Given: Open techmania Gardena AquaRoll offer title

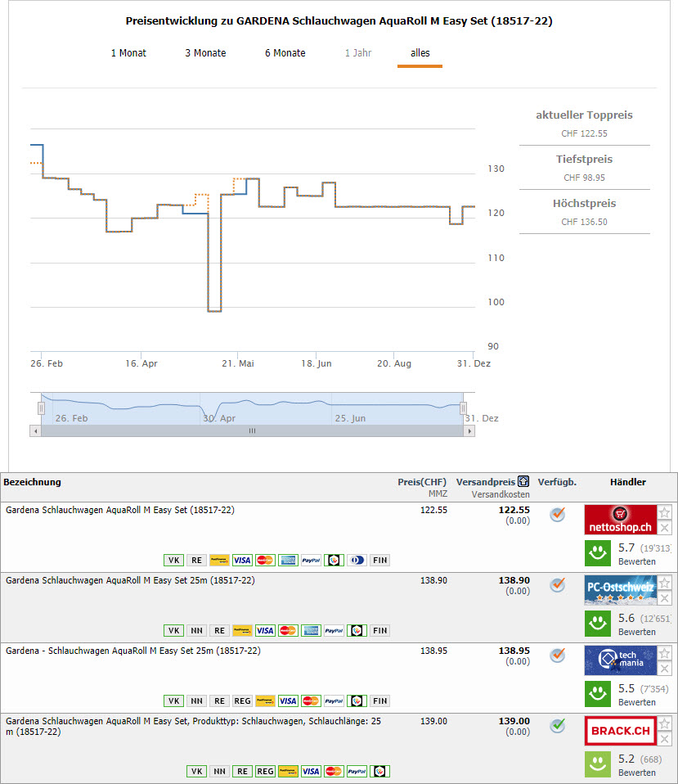Looking at the screenshot, I should 133,651.
